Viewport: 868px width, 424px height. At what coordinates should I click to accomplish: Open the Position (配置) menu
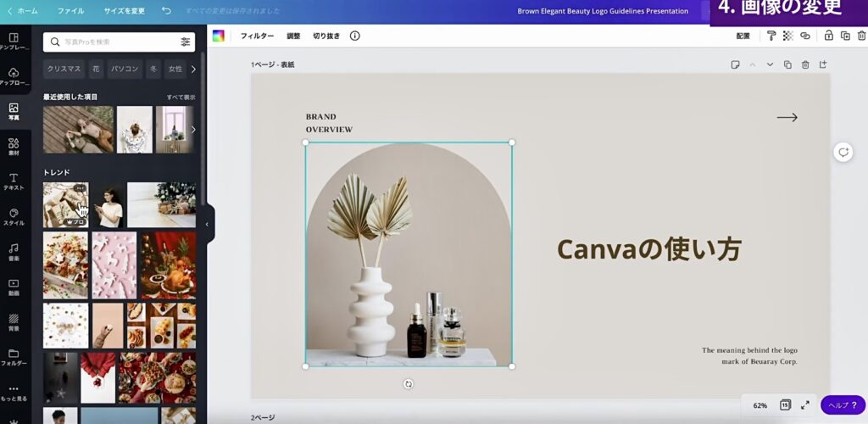(743, 36)
